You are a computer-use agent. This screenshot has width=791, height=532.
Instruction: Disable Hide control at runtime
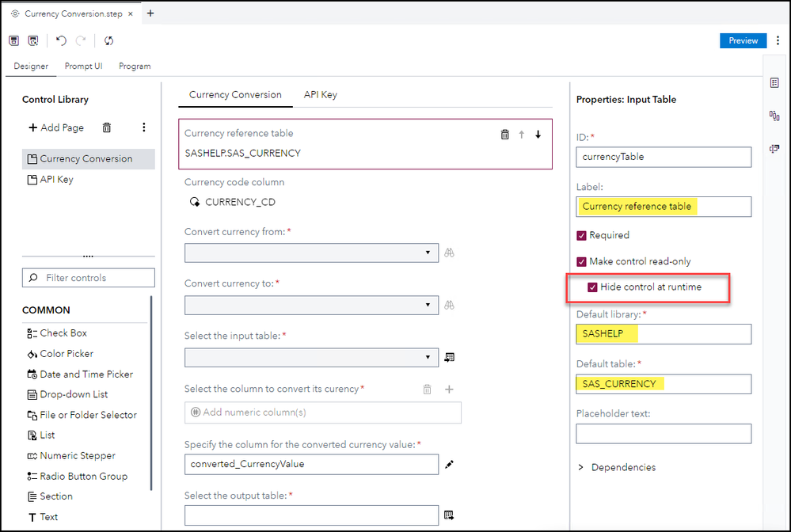pos(593,287)
